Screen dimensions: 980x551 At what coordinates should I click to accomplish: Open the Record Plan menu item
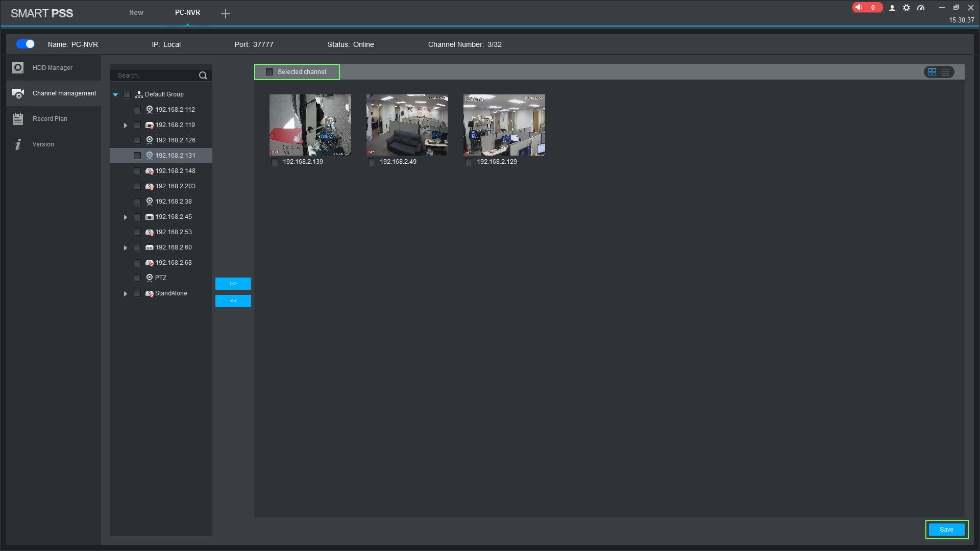point(50,119)
